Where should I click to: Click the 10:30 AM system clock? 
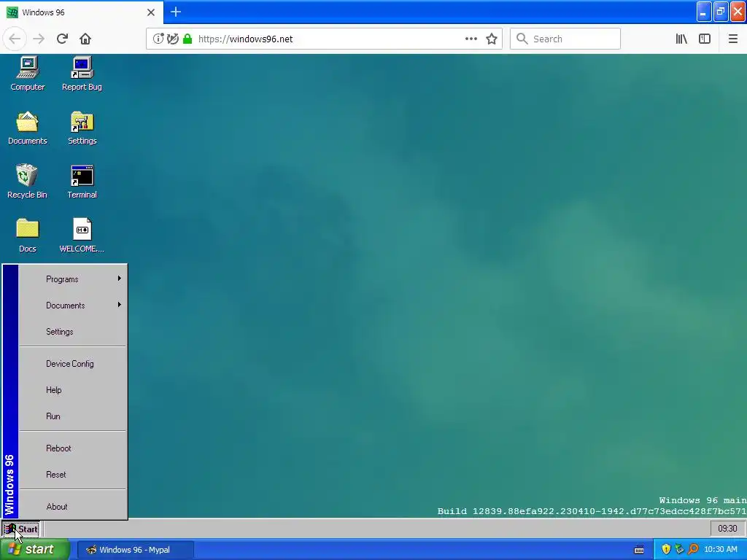pos(720,550)
